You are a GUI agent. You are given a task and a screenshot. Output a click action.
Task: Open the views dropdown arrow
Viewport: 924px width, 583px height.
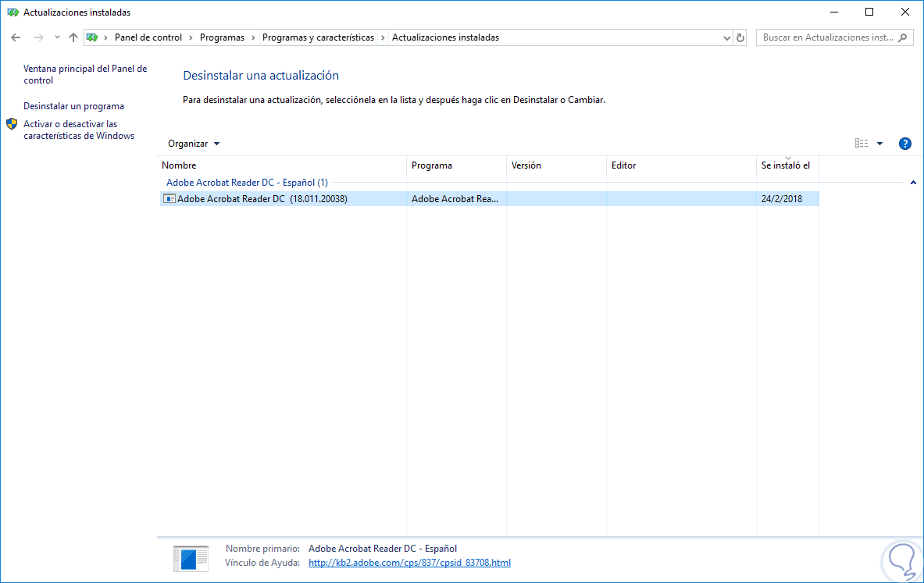point(879,144)
